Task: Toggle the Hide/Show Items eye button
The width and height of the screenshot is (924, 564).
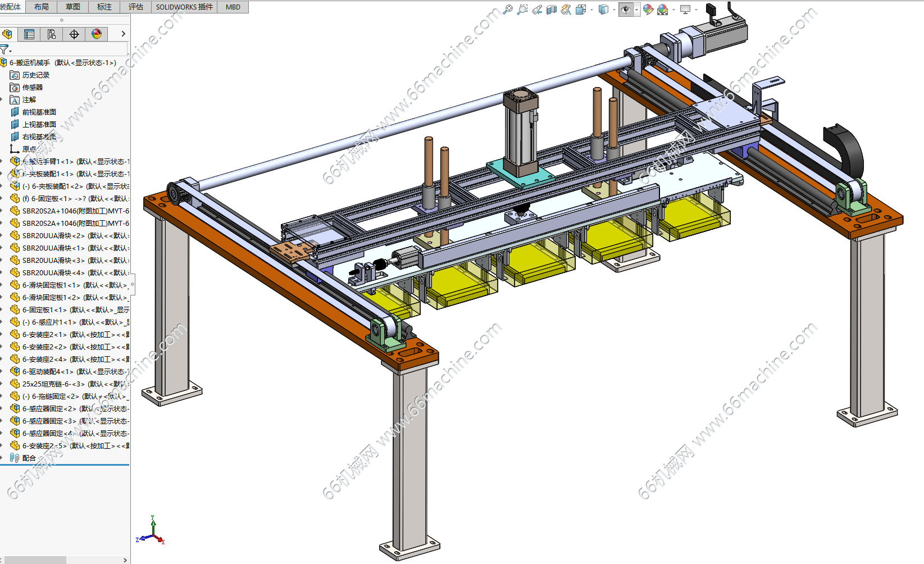Action: (x=625, y=10)
